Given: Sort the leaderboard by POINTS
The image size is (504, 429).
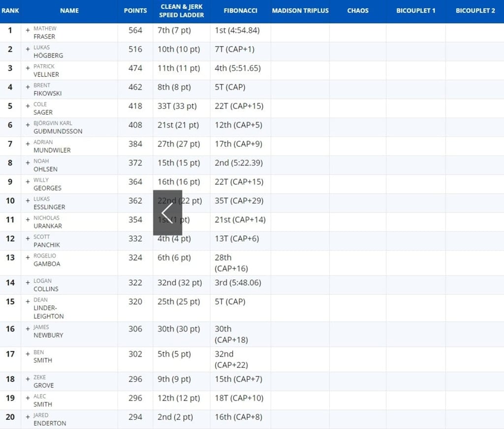Looking at the screenshot, I should 135,10.
